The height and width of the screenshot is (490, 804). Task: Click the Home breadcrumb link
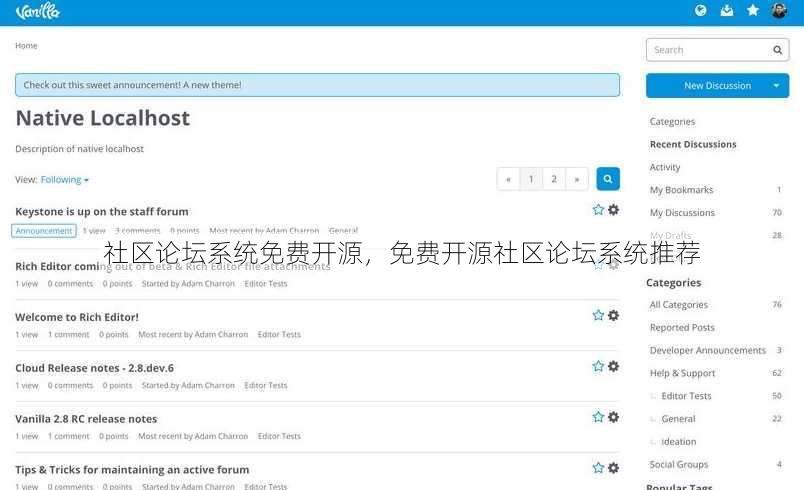pos(26,46)
